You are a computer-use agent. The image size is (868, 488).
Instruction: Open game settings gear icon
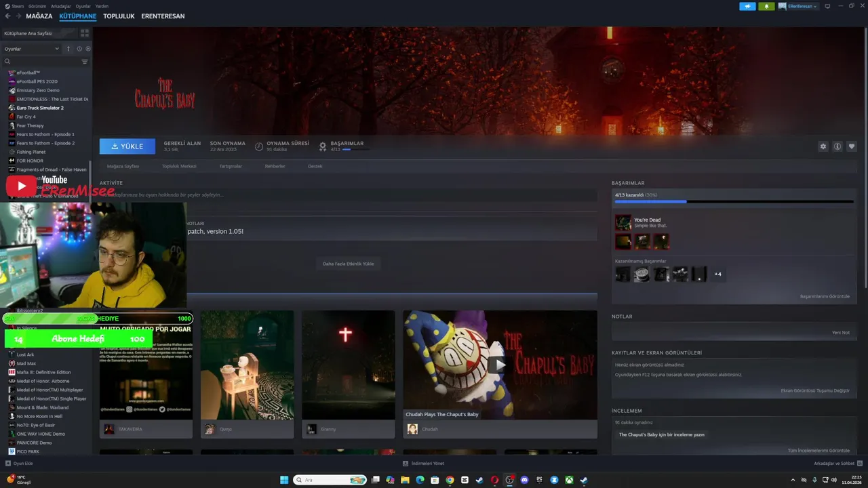(x=823, y=146)
